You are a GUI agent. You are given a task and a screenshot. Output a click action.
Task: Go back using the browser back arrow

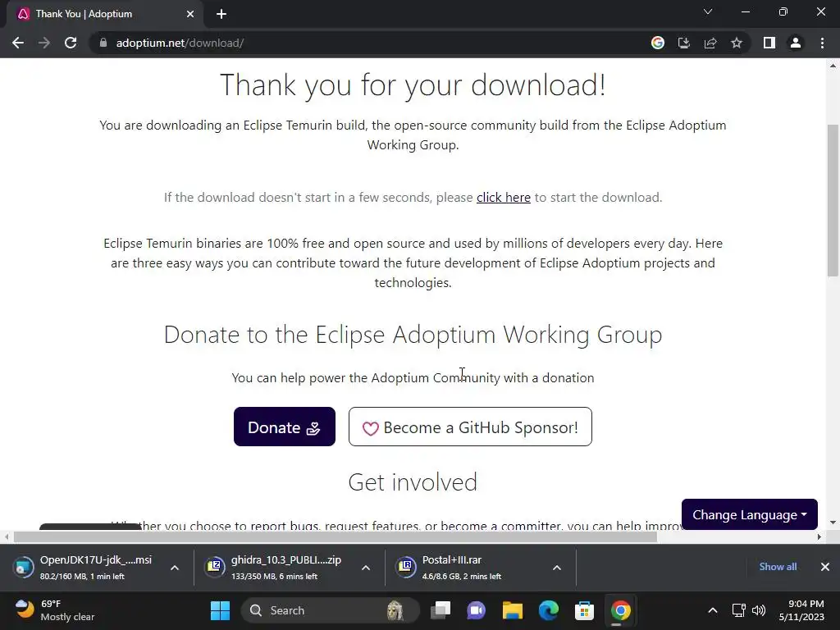18,43
